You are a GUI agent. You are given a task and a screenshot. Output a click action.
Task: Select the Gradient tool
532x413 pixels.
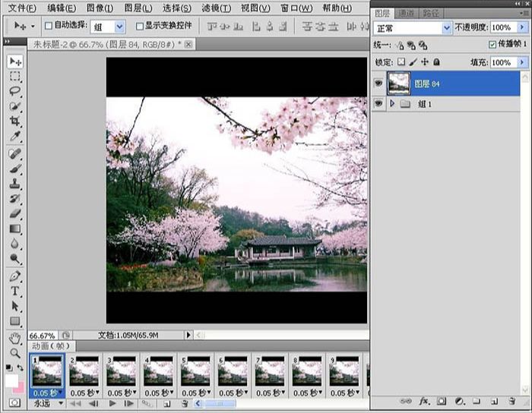coord(15,229)
